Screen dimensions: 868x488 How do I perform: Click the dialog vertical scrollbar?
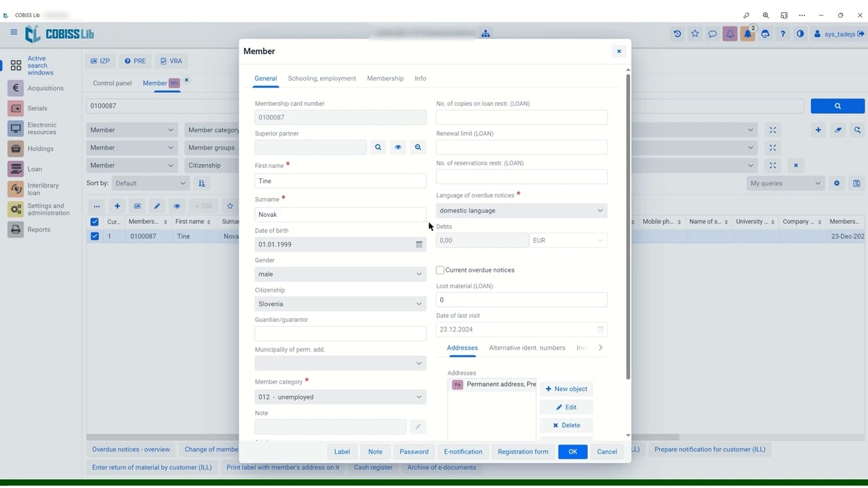point(628,227)
